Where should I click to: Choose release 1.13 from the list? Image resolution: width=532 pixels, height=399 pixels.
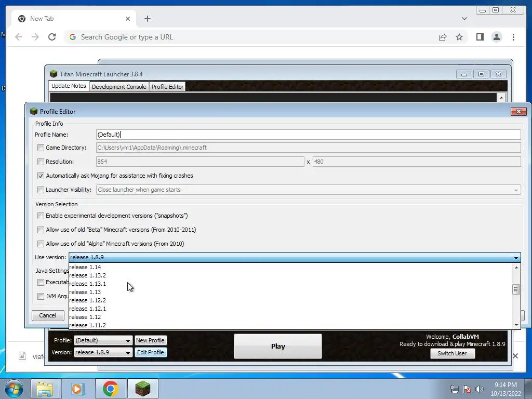click(x=290, y=292)
